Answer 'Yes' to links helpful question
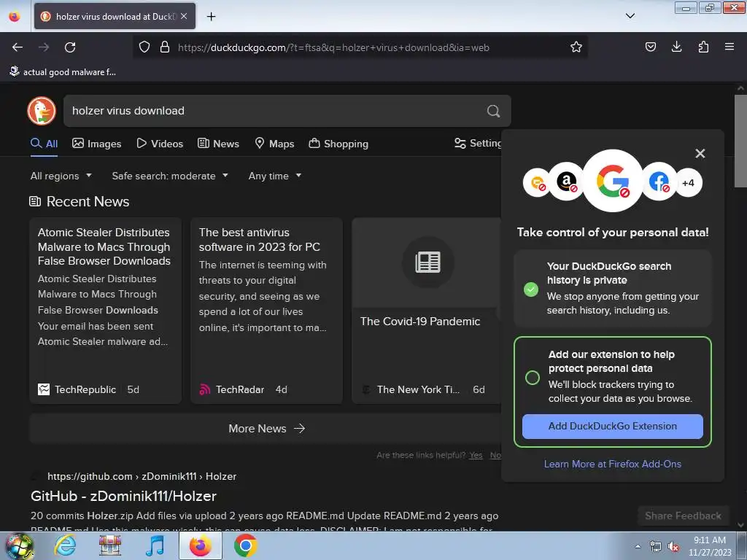The height and width of the screenshot is (560, 747). (476, 455)
